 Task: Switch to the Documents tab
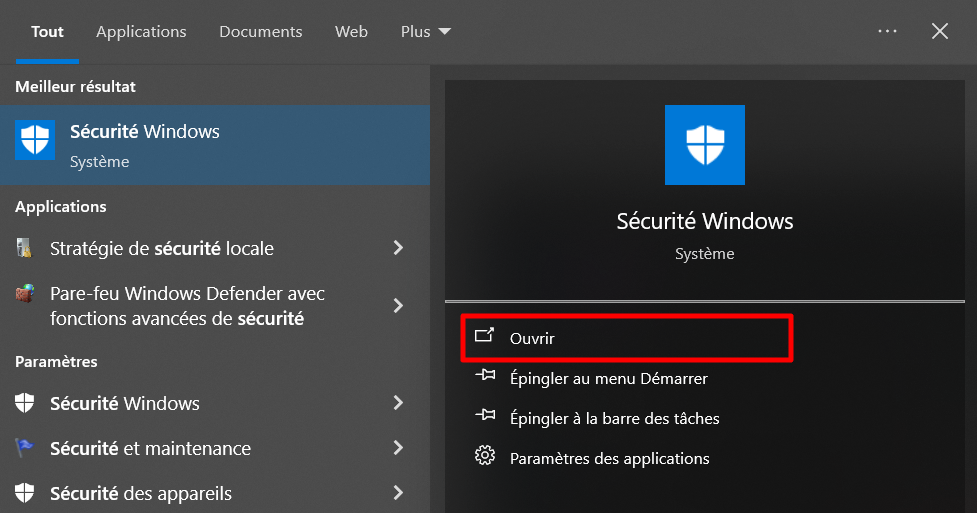(261, 32)
